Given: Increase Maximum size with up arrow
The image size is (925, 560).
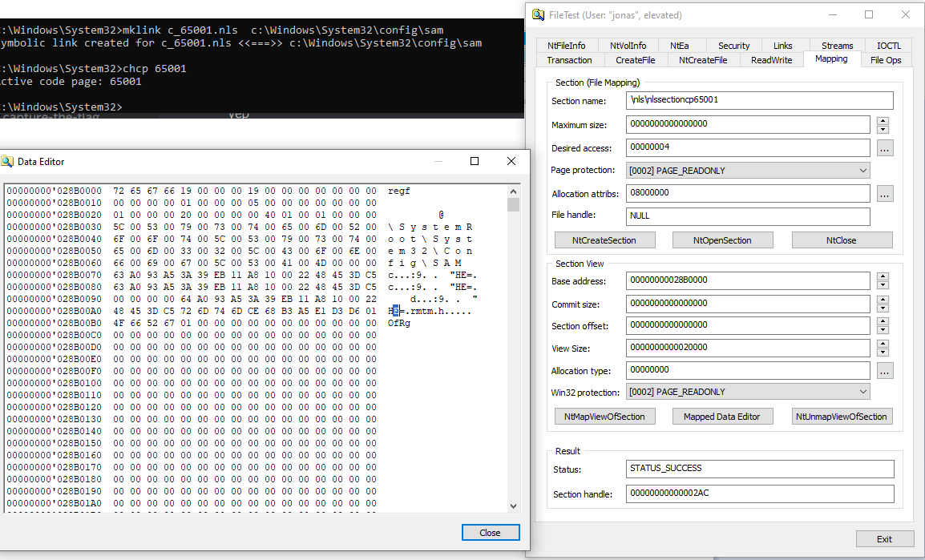Looking at the screenshot, I should tap(883, 121).
